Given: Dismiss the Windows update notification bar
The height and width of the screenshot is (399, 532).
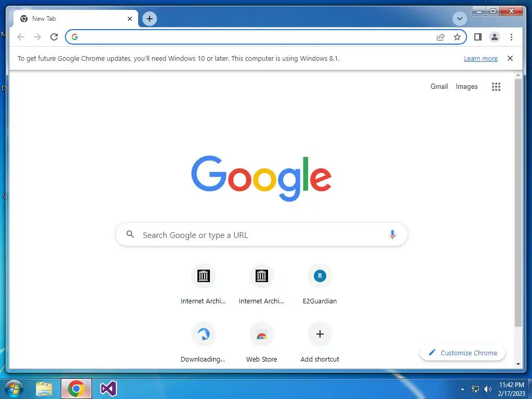Looking at the screenshot, I should tap(510, 58).
